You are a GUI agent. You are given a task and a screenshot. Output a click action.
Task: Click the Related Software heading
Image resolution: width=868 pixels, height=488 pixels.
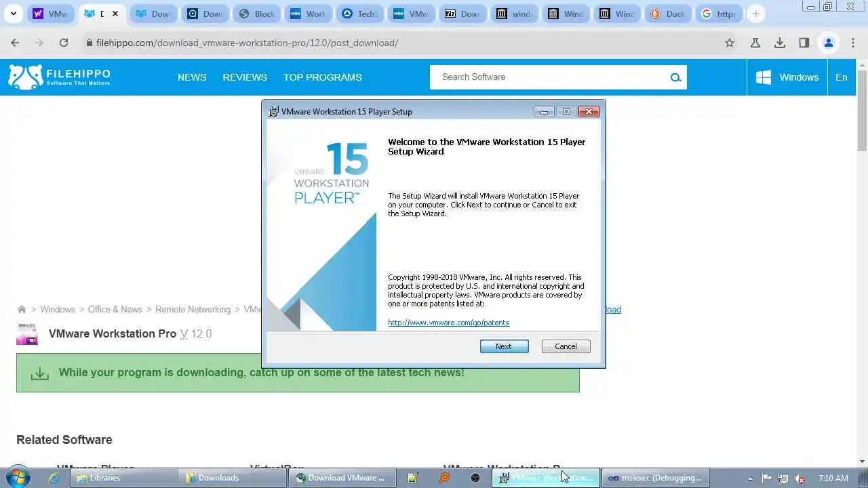pos(64,440)
